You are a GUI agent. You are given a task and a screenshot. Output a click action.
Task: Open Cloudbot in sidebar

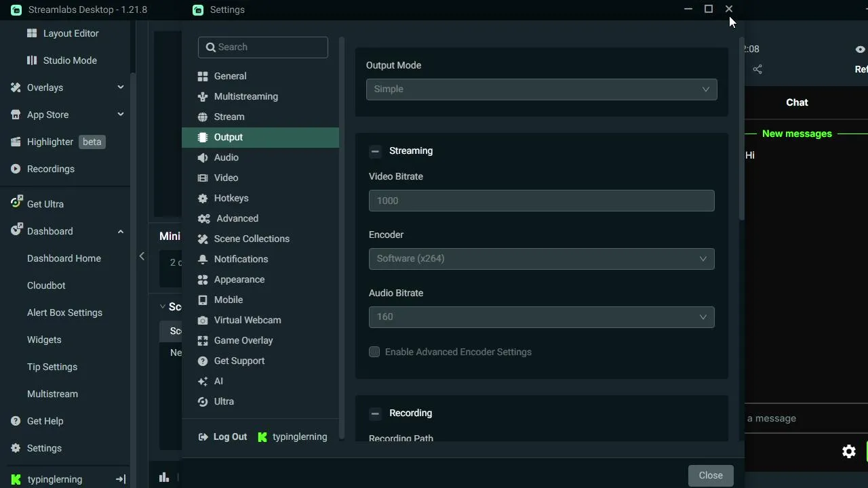pyautogui.click(x=46, y=285)
